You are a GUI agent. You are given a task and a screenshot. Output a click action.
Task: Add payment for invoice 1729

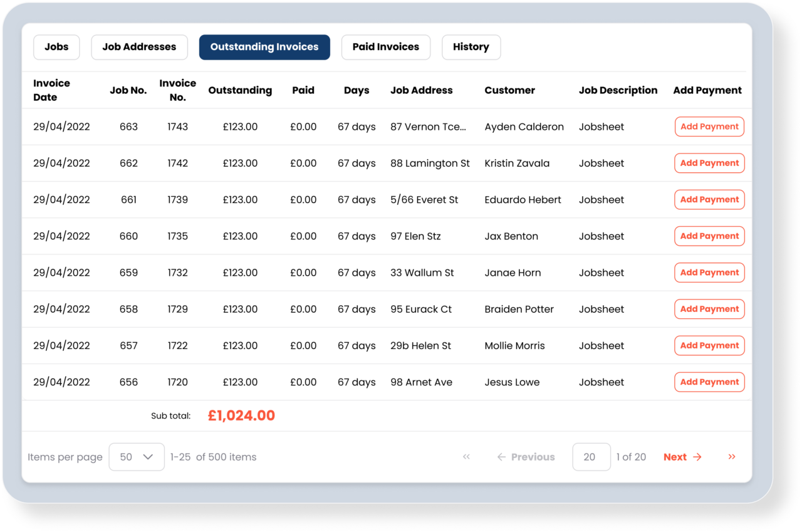click(x=709, y=309)
